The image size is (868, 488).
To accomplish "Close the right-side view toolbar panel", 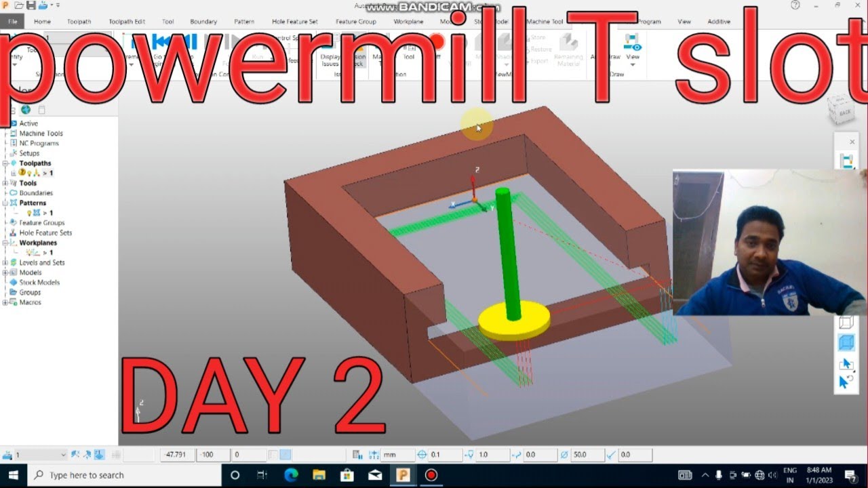I will point(852,142).
